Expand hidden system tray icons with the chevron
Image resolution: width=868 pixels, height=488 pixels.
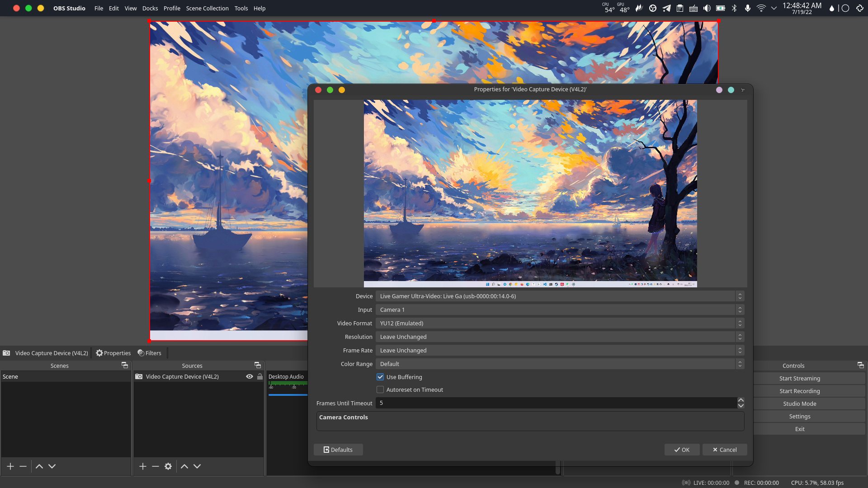pos(774,8)
